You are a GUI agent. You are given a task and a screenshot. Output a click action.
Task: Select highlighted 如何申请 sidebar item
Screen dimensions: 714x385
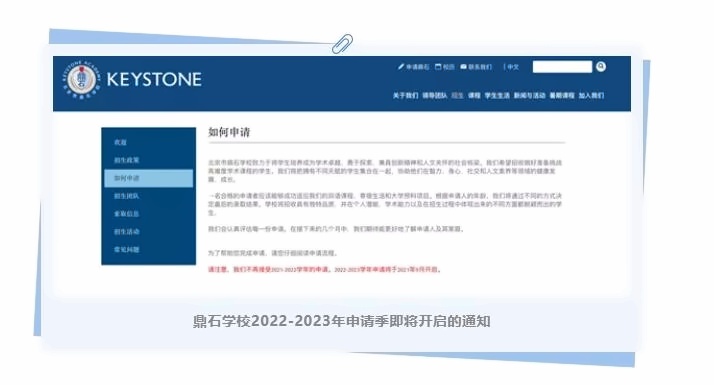coord(148,178)
